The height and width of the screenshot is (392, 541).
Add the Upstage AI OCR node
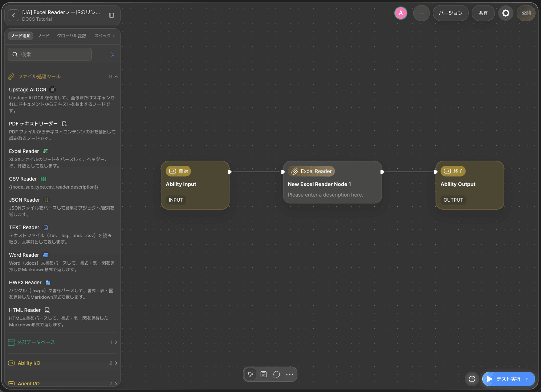[62, 100]
